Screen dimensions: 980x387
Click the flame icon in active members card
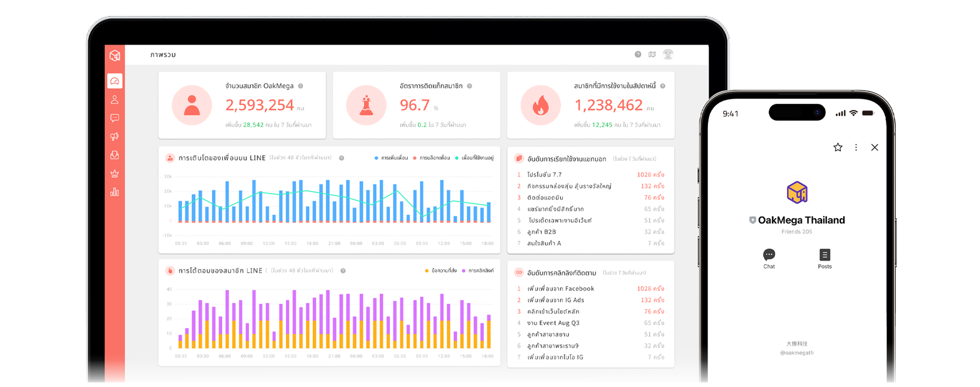541,105
